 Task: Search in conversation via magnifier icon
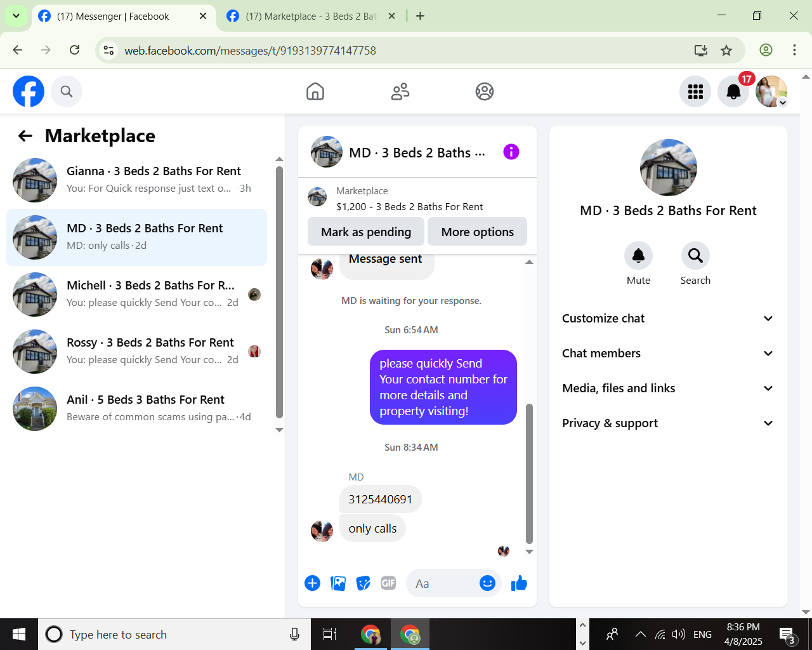[695, 255]
